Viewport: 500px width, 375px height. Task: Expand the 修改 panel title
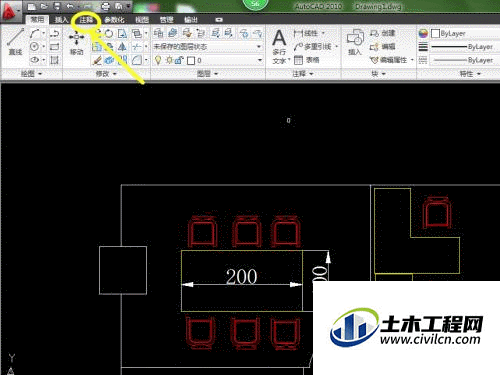point(106,74)
